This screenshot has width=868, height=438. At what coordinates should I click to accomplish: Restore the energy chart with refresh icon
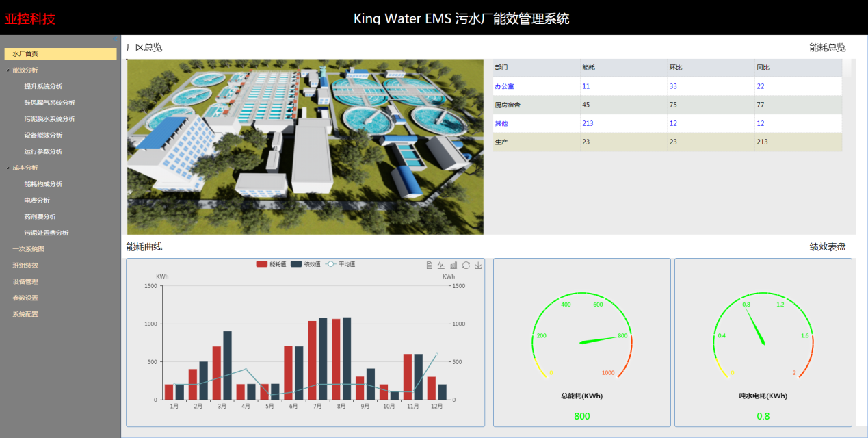466,266
